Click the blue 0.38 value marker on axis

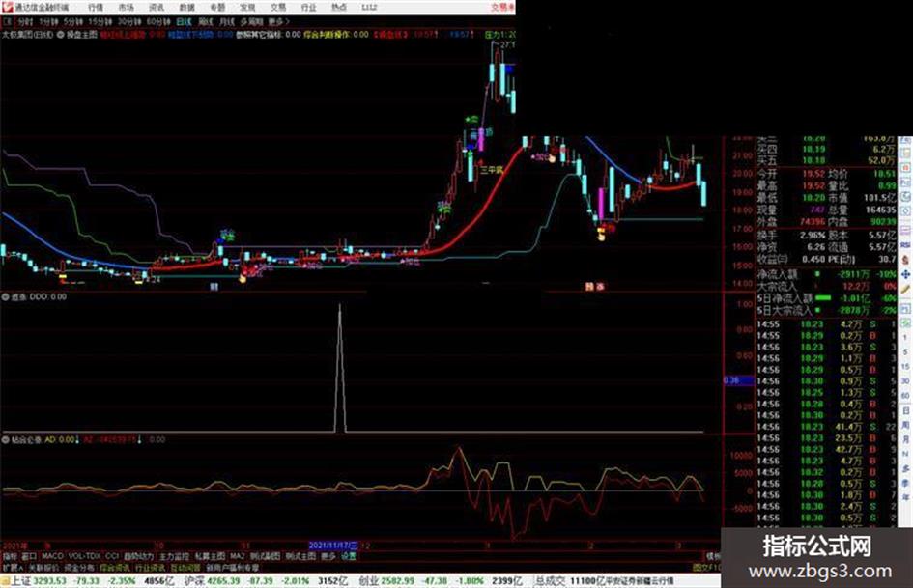[738, 380]
